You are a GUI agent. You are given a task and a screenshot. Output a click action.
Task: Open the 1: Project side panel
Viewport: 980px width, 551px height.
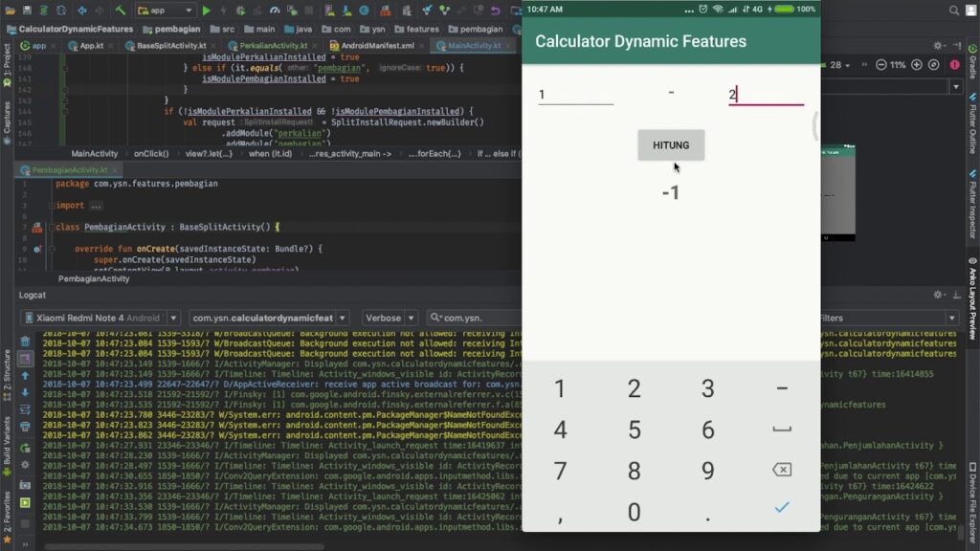click(7, 66)
